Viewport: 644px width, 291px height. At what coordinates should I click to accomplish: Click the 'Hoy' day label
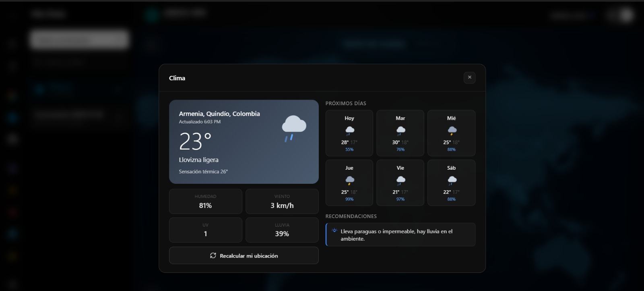coord(349,118)
